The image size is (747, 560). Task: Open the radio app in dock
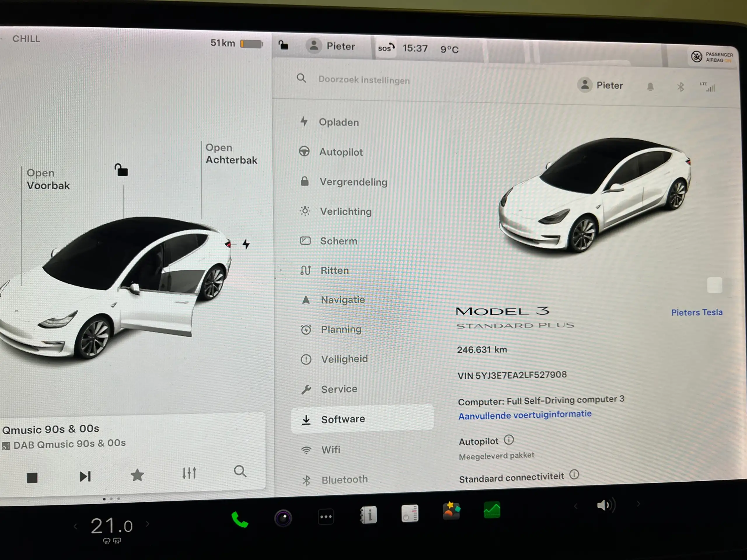point(410,513)
